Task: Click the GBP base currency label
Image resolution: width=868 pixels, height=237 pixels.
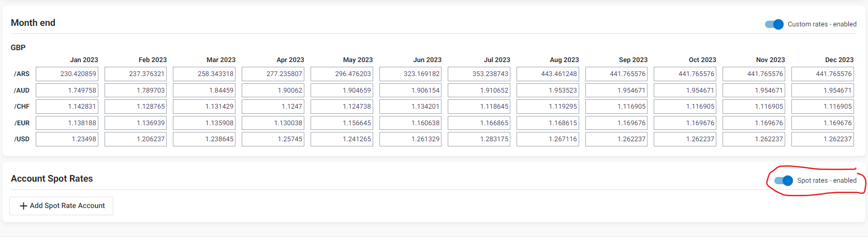Action: (18, 48)
